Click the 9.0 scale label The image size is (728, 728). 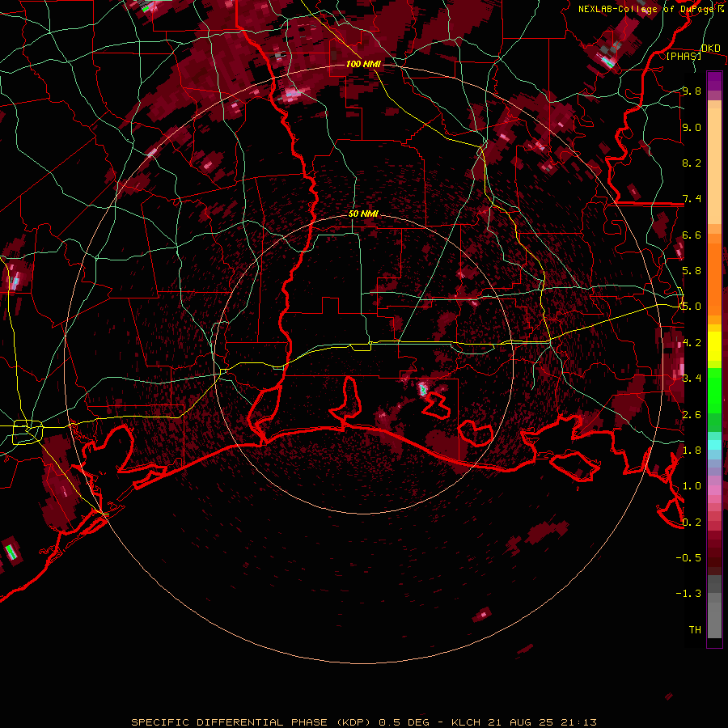tap(692, 127)
